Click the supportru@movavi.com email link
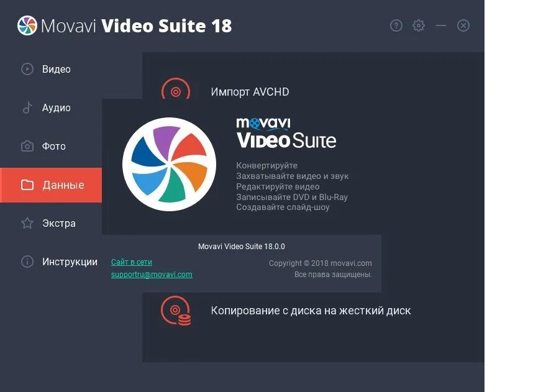The height and width of the screenshot is (392, 546). tap(152, 275)
